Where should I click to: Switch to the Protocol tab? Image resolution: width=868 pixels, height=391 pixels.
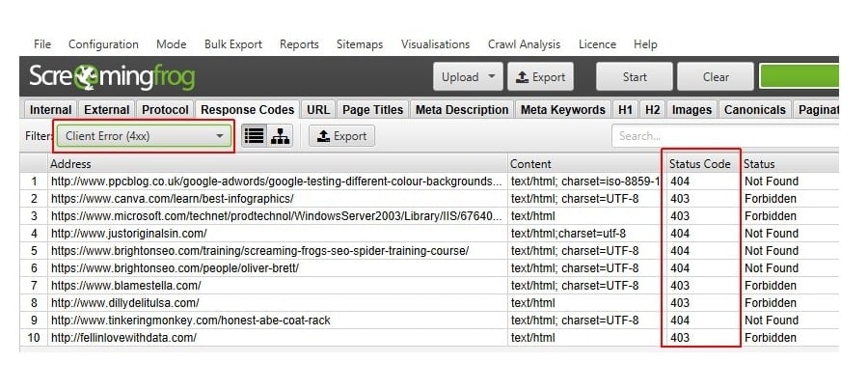(165, 110)
